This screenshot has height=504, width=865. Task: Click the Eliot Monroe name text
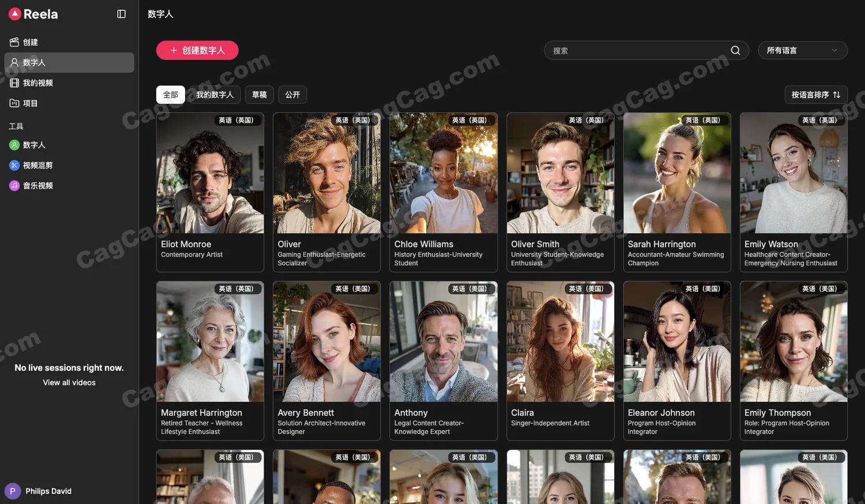[x=186, y=245]
